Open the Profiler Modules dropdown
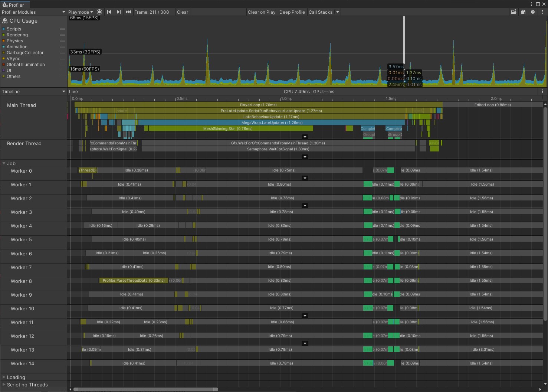 33,12
